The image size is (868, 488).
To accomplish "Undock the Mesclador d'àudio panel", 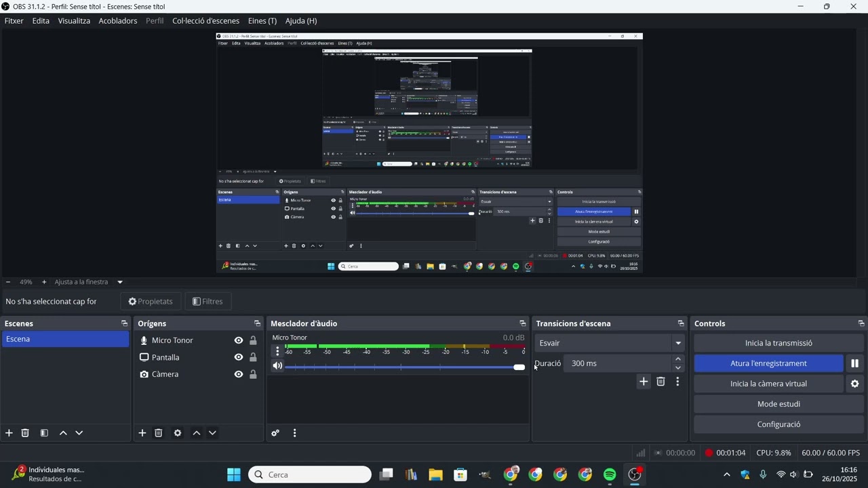I will [x=522, y=323].
